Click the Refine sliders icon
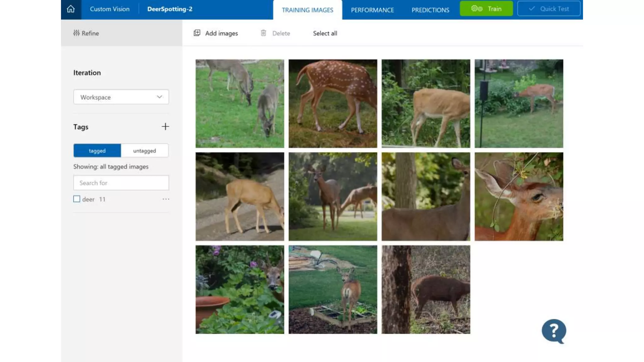 click(x=76, y=33)
